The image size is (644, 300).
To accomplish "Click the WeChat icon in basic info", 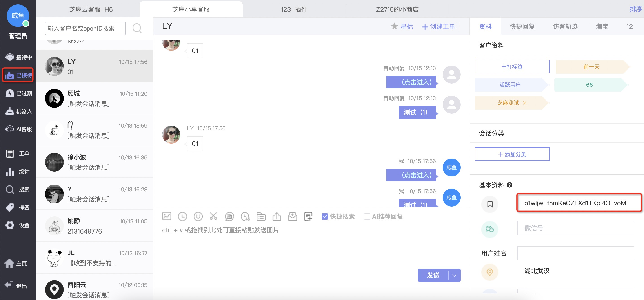I will tap(490, 229).
